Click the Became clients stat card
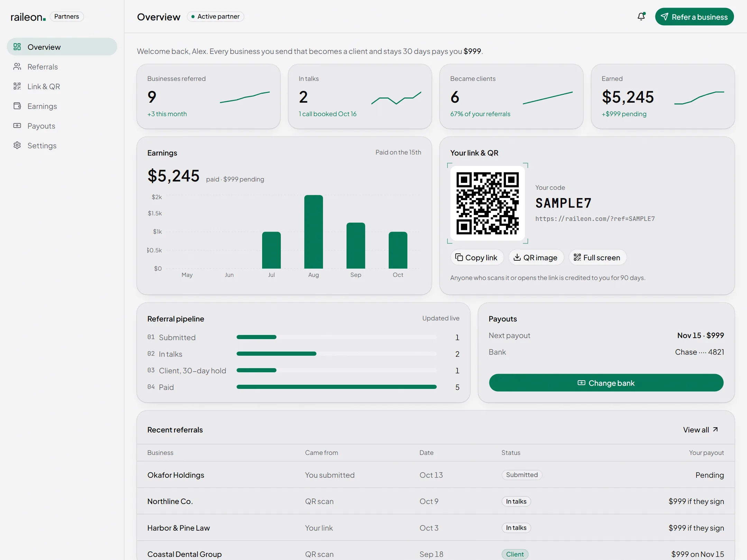 (x=511, y=96)
